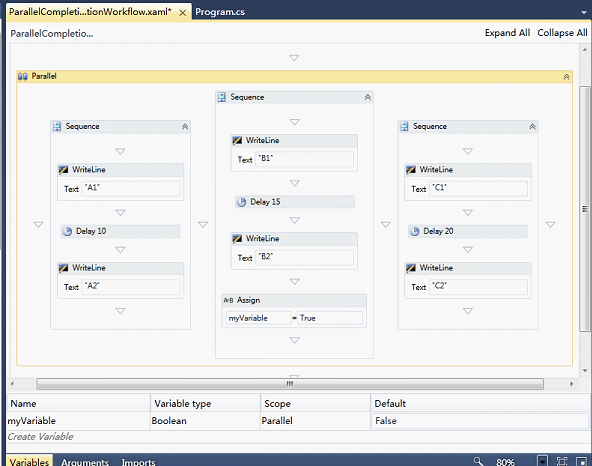Click the WriteLine icon for "B1"
The width and height of the screenshot is (592, 466).
[x=237, y=140]
